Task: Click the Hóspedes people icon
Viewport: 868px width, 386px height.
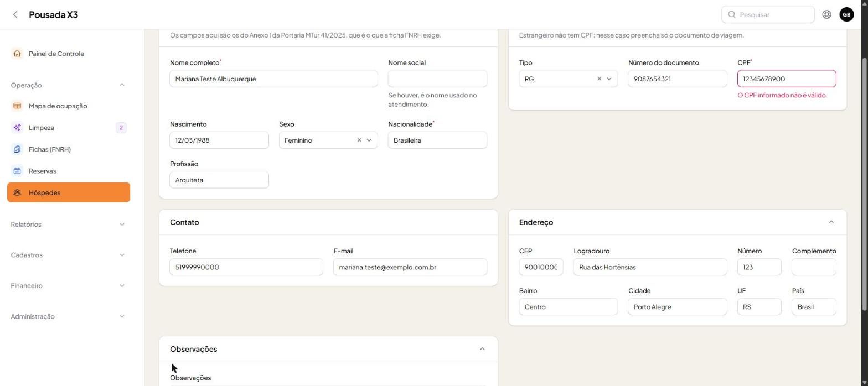Action: click(17, 193)
